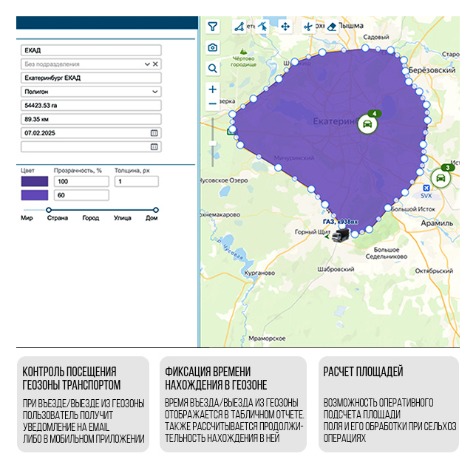Image resolution: width=476 pixels, height=476 pixels.
Task: Pick the eraser tool in map toolbar
Action: coord(331,27)
